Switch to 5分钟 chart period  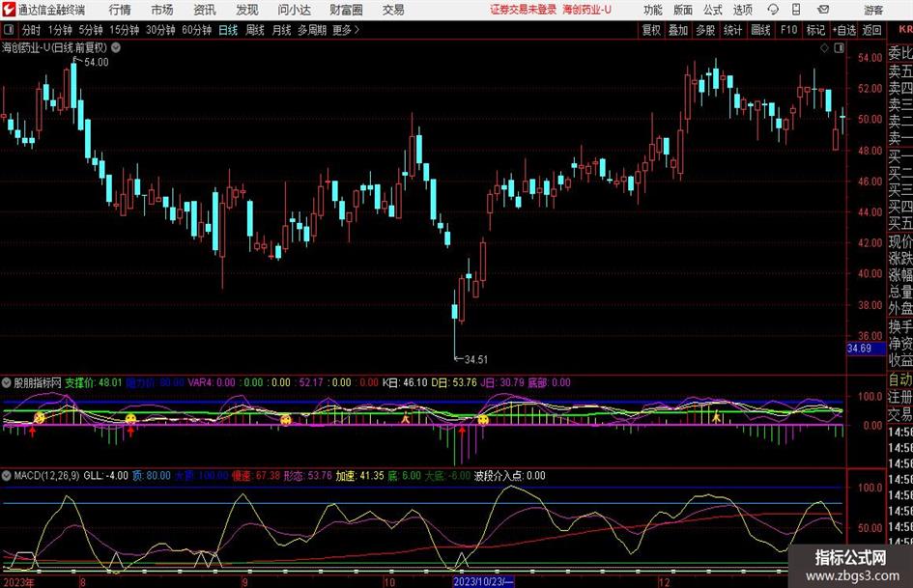tap(90, 30)
